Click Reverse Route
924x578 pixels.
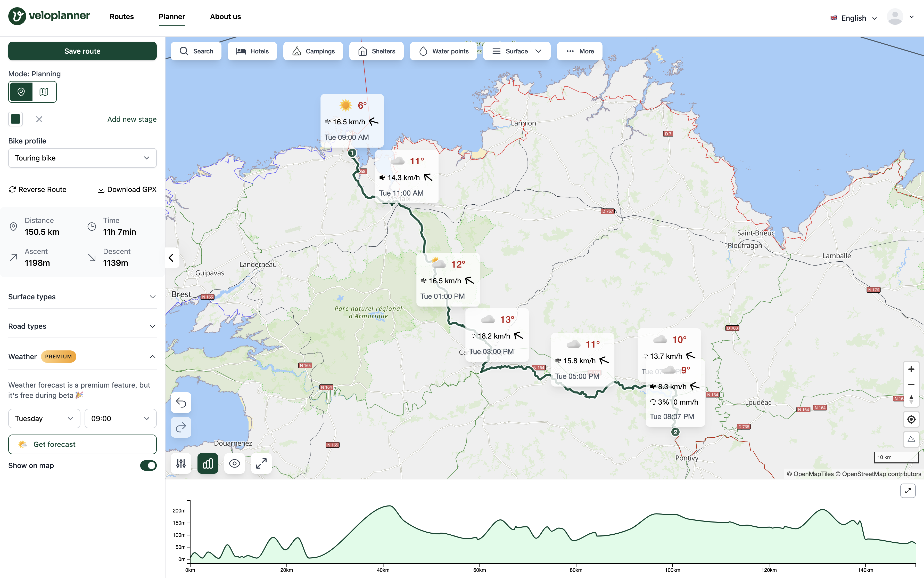[x=37, y=190]
